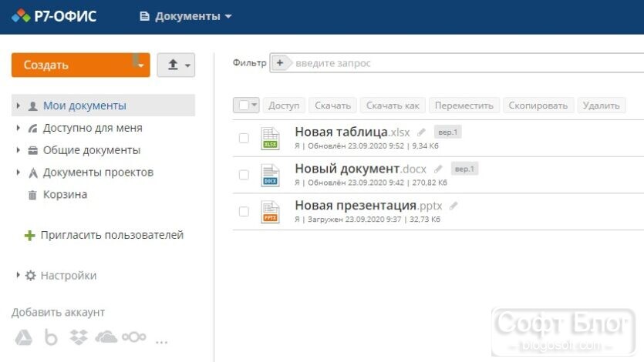644x362 pixels.
Task: Click the Новая презентация pptx file icon
Action: point(270,212)
